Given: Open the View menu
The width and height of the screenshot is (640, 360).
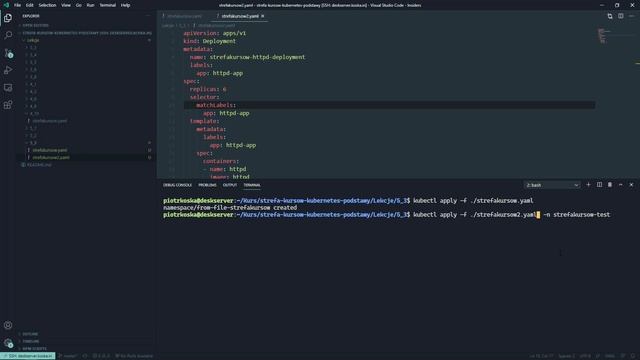Looking at the screenshot, I should pyautogui.click(x=66, y=5).
